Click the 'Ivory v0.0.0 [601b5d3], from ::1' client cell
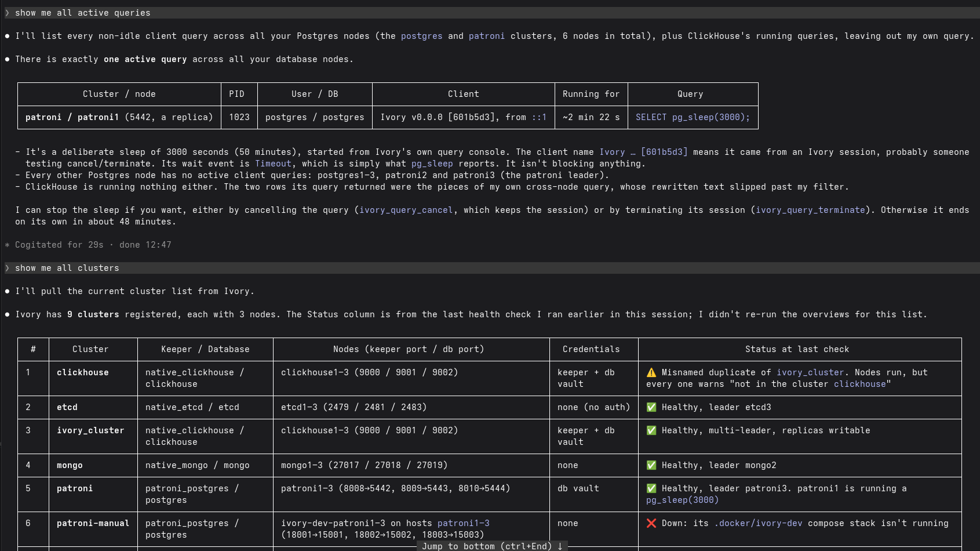Screen dimensions: 980x551 464,117
